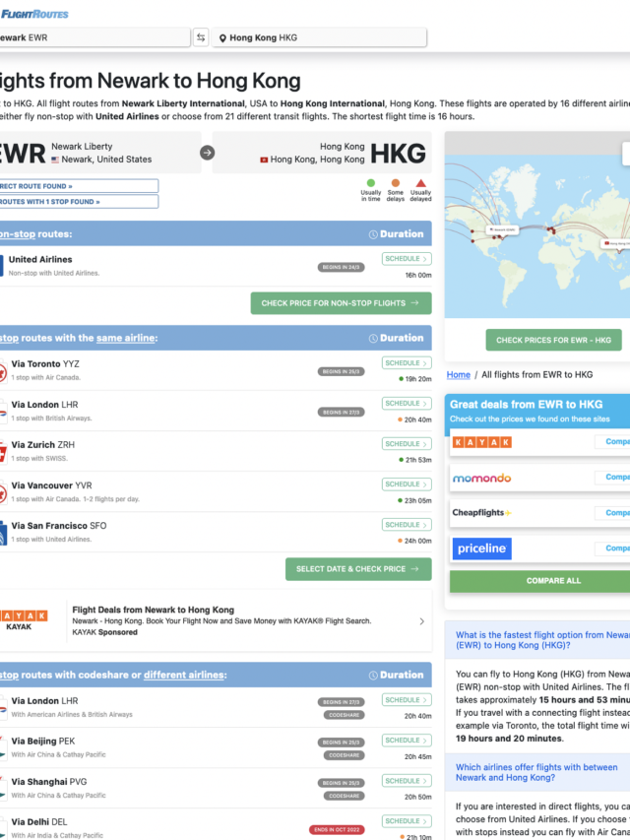Open United Airlines non-stop SCHEDULE
This screenshot has height=840, width=630.
407,259
